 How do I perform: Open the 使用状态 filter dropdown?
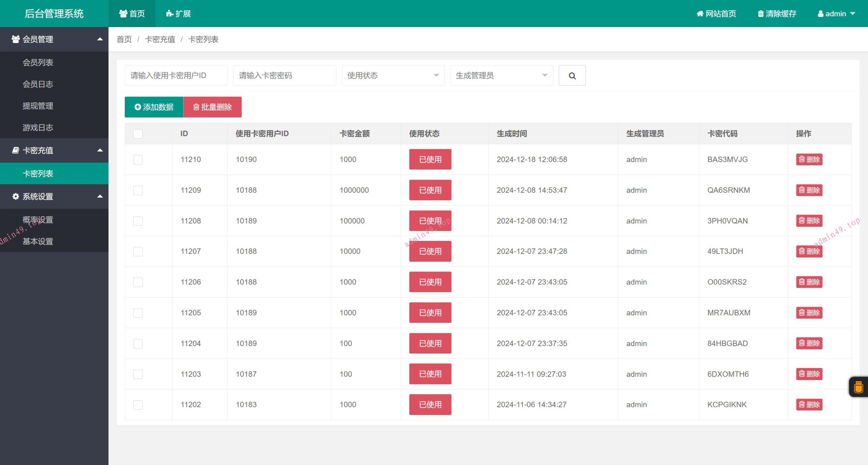pos(393,76)
